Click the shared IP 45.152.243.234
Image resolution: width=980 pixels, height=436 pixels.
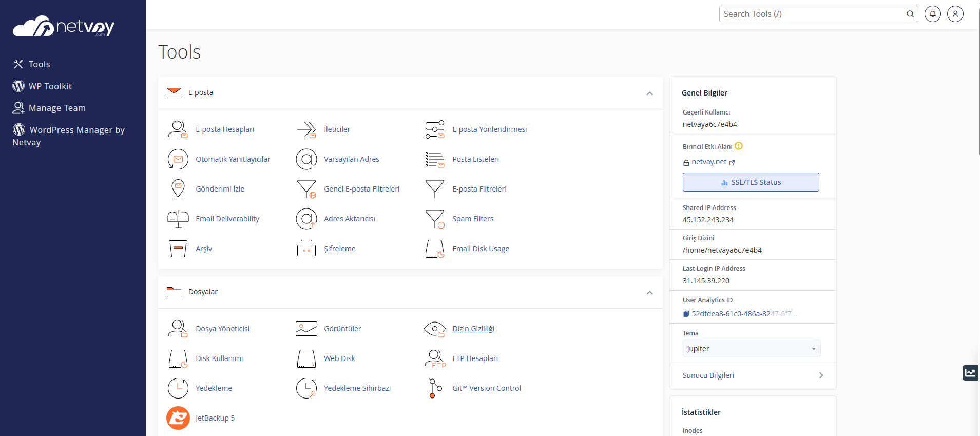click(x=708, y=220)
